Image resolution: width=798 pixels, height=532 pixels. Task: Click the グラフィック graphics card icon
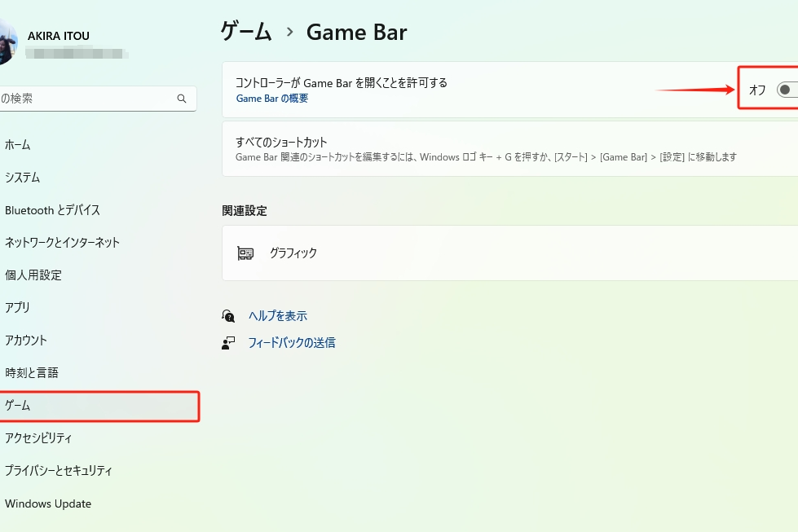coord(245,253)
